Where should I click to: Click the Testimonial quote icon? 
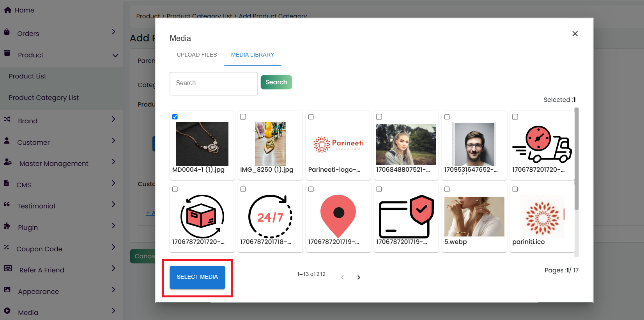(x=7, y=204)
